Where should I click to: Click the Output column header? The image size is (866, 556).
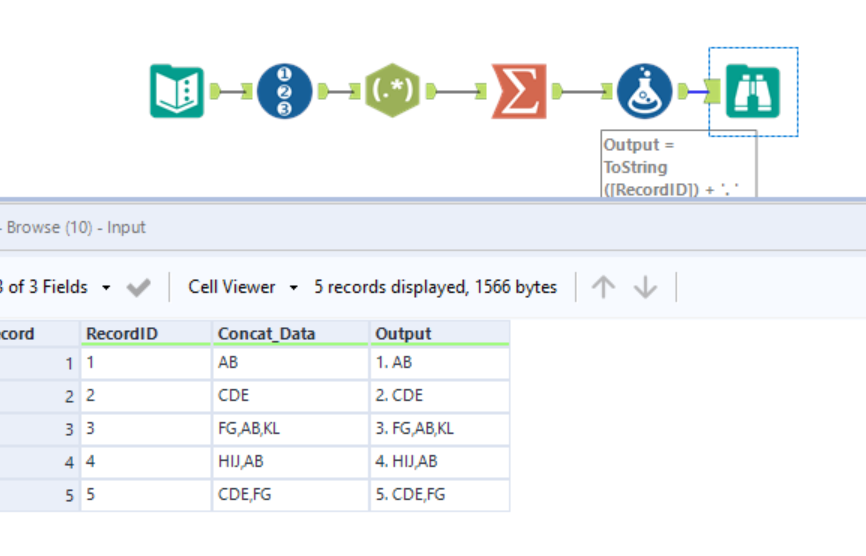439,334
